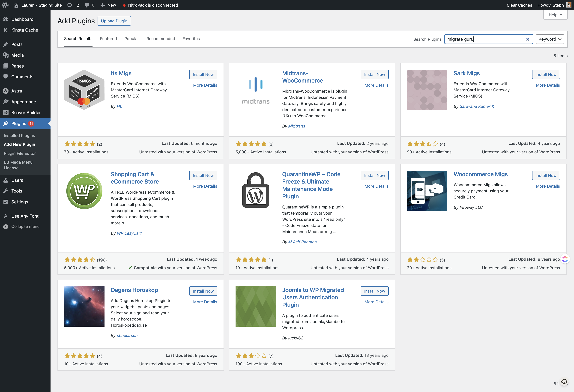Open BB Mega Menu License submenu
The height and width of the screenshot is (392, 574).
(18, 165)
